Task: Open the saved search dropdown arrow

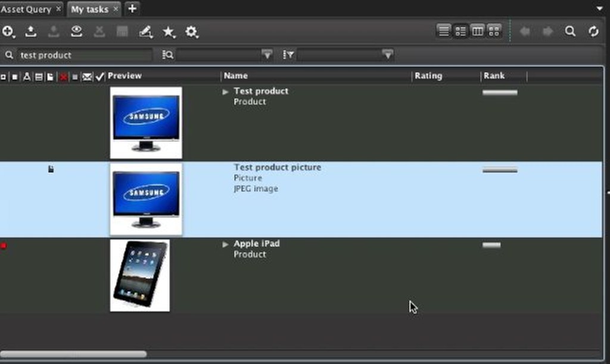Action: (267, 55)
